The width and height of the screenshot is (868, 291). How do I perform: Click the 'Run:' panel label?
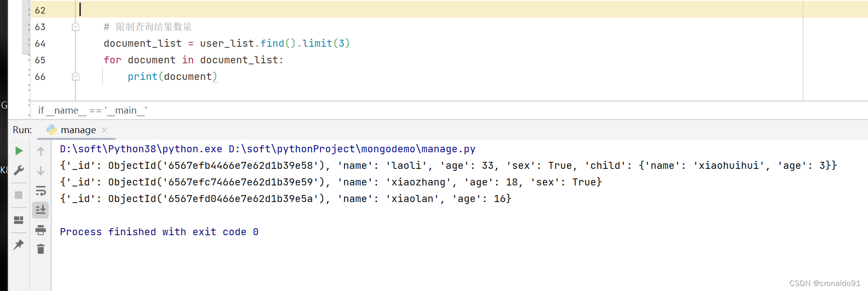click(22, 130)
